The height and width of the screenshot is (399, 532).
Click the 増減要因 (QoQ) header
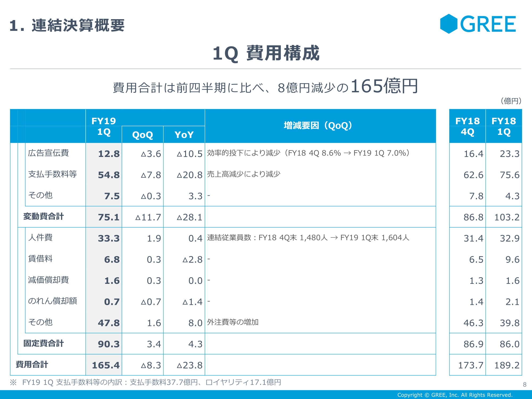pyautogui.click(x=318, y=126)
